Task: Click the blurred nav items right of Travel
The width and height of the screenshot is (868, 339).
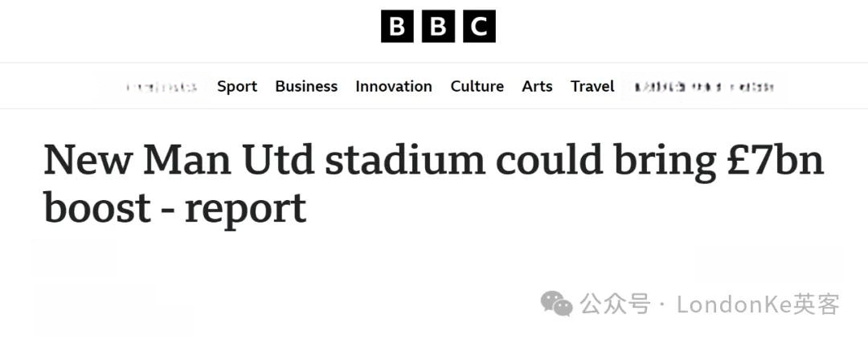Action: (x=703, y=87)
